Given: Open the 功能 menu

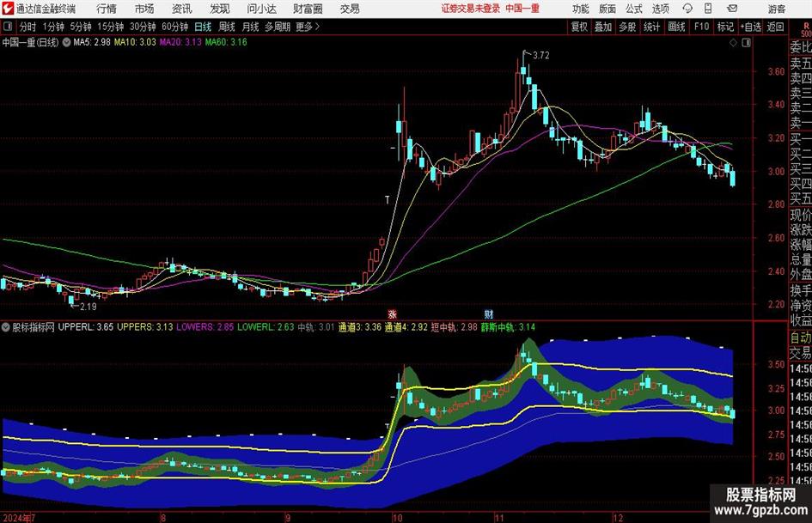Looking at the screenshot, I should click(581, 9).
